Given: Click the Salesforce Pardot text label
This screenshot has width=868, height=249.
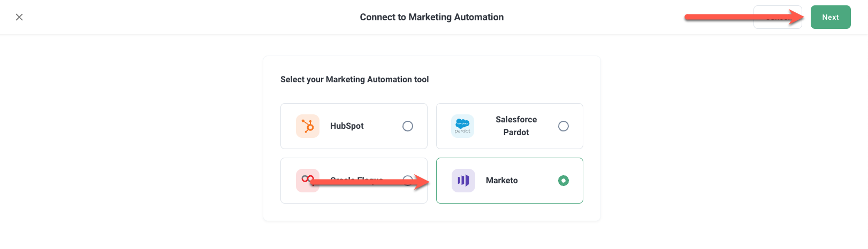Looking at the screenshot, I should [x=516, y=126].
